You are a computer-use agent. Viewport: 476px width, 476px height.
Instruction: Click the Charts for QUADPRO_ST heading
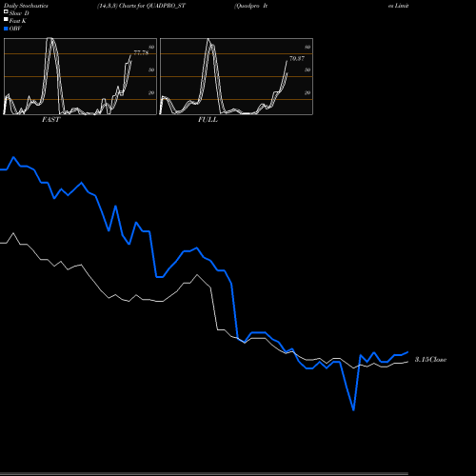[x=152, y=6]
